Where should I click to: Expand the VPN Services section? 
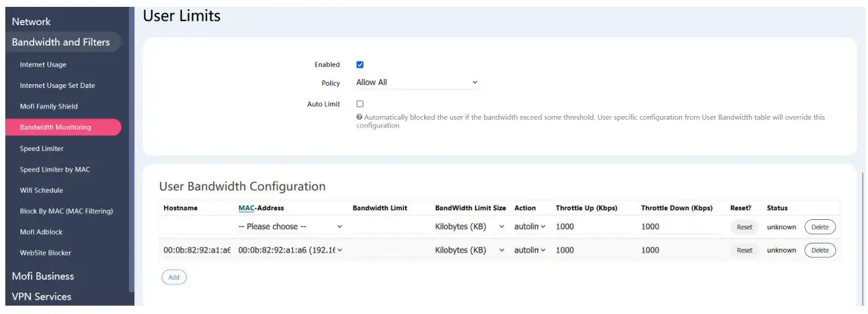pyautogui.click(x=42, y=297)
